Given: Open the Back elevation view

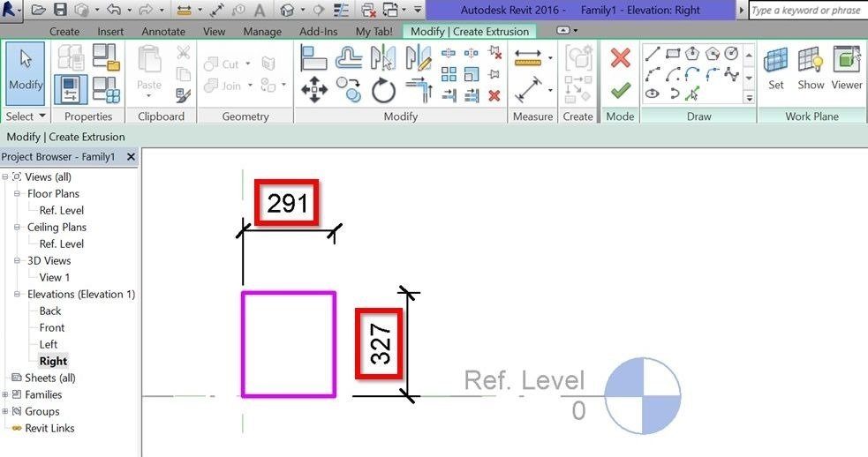Looking at the screenshot, I should [49, 311].
